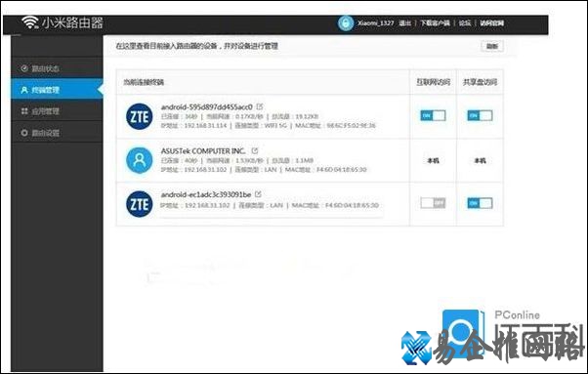Viewport: 588px width, 374px height.
Task: Open the router settings sidebar item
Action: (57, 133)
